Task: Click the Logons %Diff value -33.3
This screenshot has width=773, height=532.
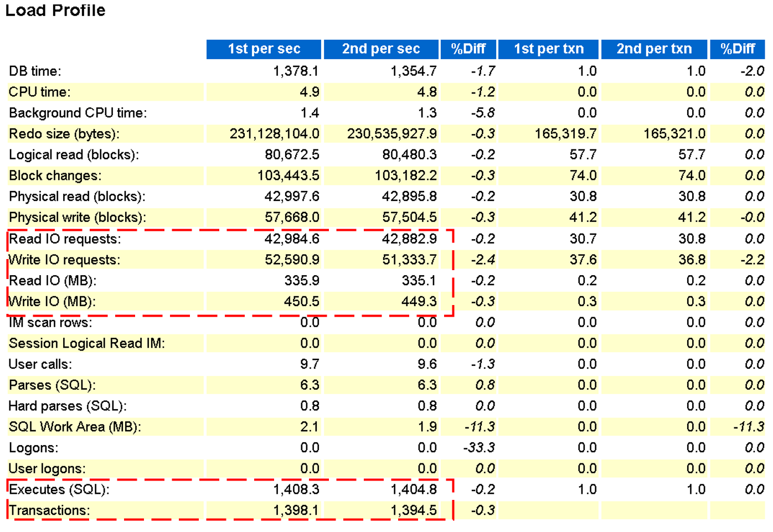Action: pyautogui.click(x=478, y=448)
